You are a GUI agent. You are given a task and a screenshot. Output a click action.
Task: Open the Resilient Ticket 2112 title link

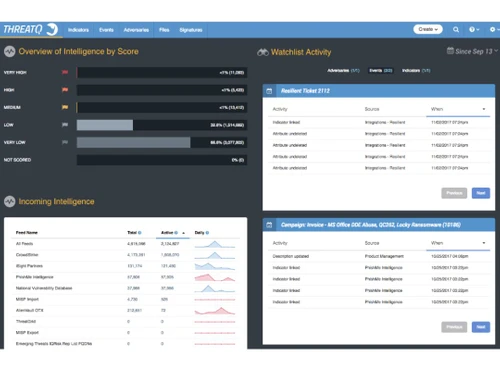point(305,91)
